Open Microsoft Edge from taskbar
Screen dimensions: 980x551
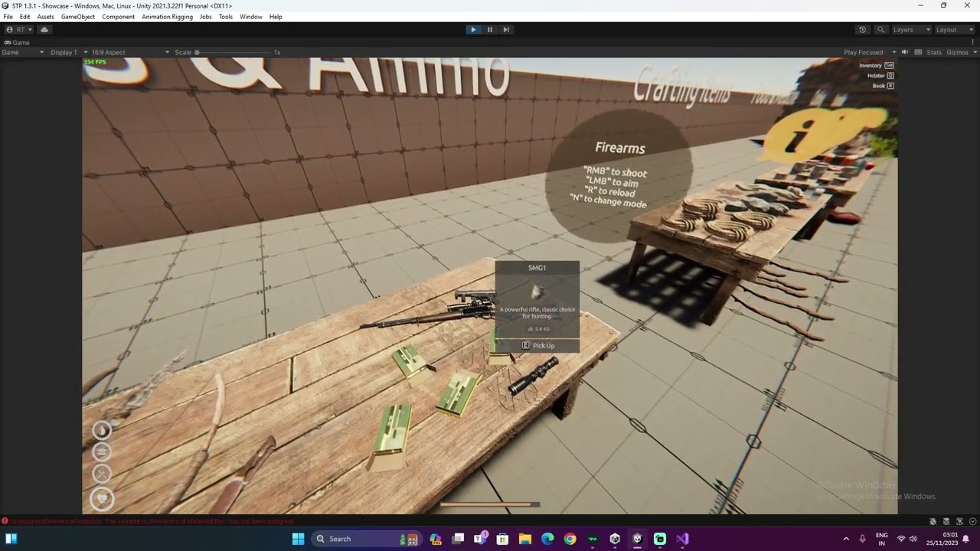click(547, 539)
